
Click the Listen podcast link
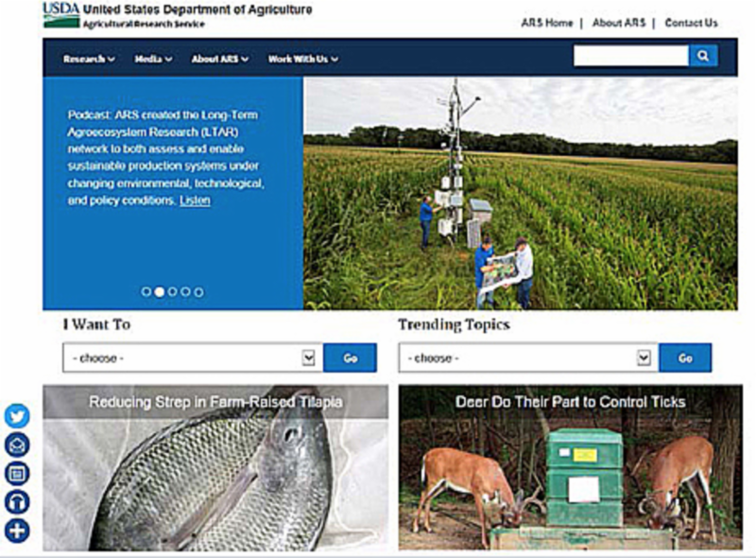[x=195, y=201]
